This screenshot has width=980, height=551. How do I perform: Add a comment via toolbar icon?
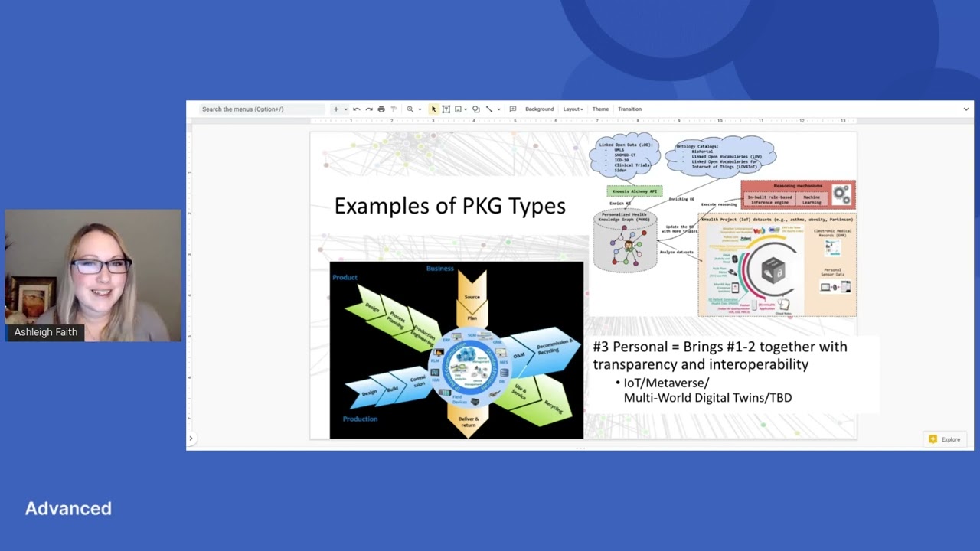pos(513,109)
